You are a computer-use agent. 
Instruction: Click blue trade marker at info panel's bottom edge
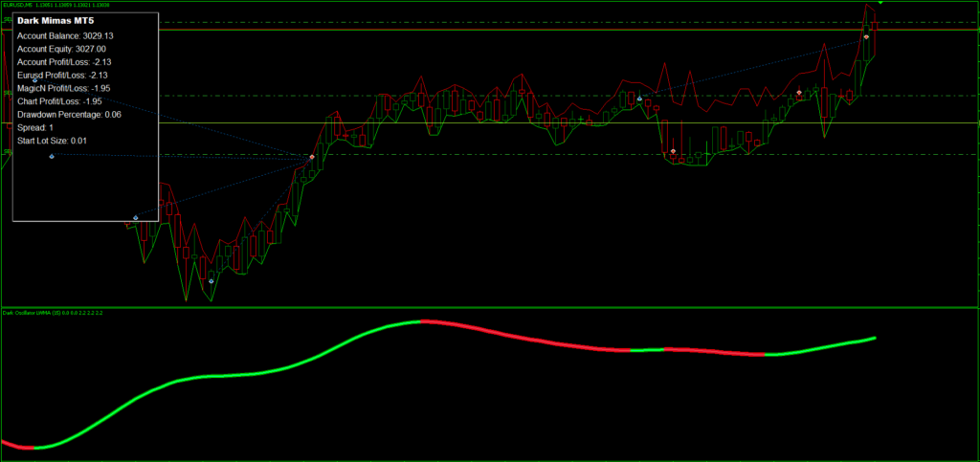click(x=135, y=218)
